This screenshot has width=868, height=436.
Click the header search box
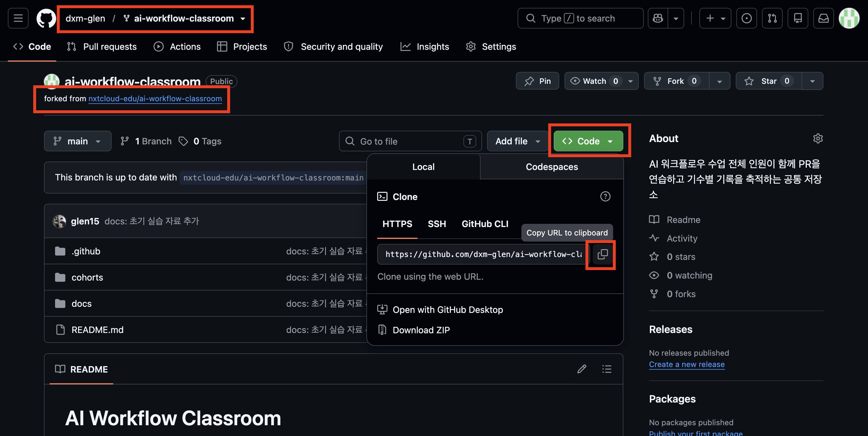click(580, 18)
